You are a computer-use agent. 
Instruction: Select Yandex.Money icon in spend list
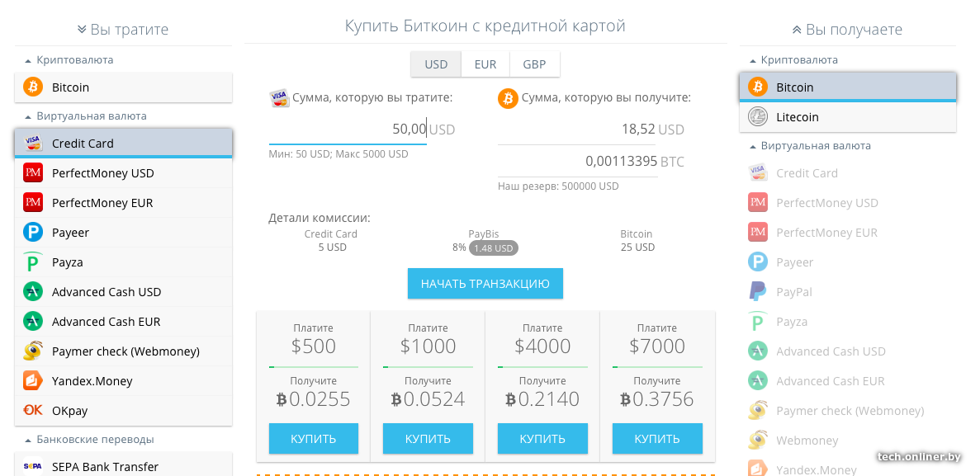33,381
